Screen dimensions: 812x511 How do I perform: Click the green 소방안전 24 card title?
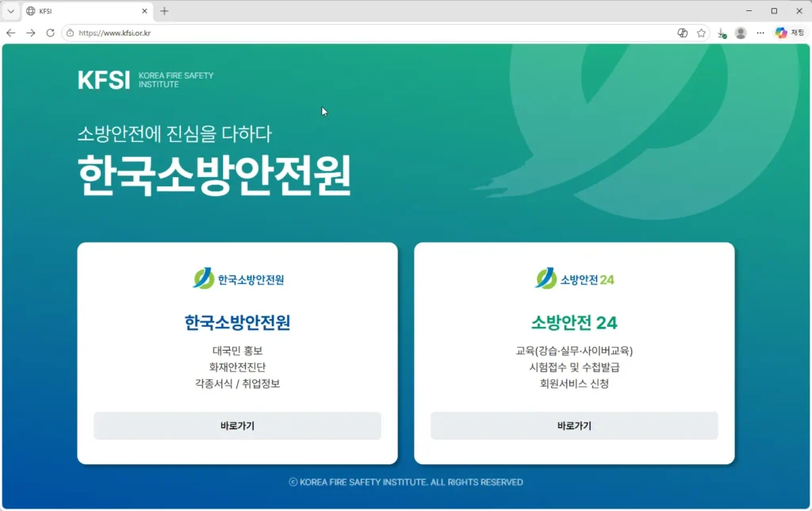(574, 322)
